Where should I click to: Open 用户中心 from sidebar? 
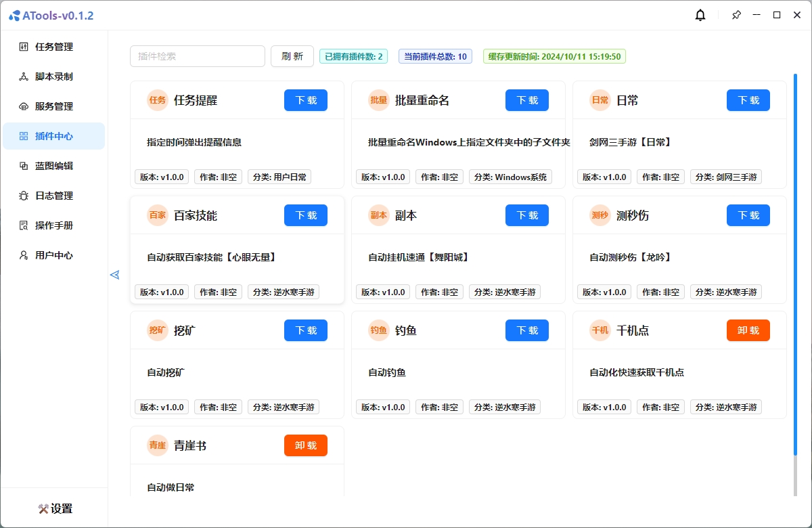coord(53,255)
